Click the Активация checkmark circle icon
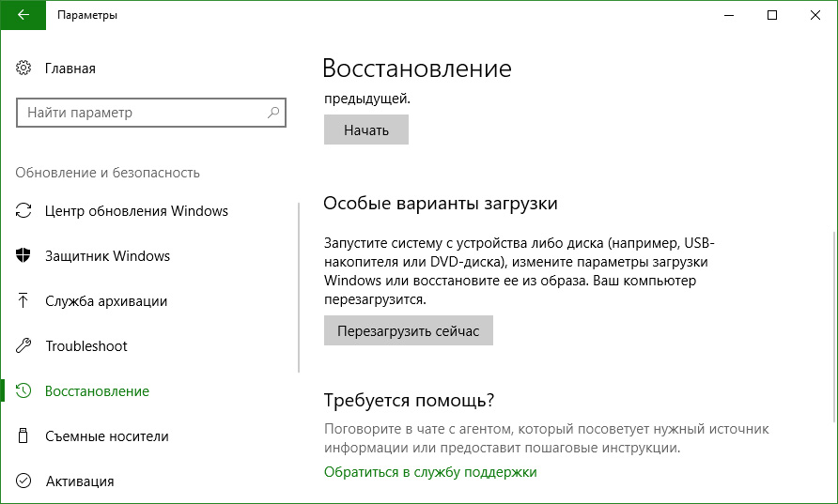Screen dimensions: 838x504 (24, 481)
